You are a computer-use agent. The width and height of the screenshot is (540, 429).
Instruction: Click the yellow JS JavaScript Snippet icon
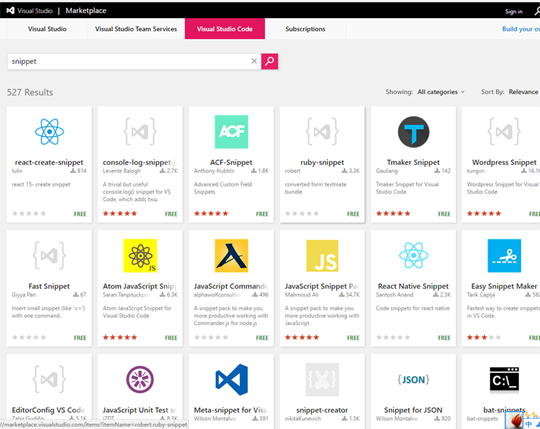point(322,256)
